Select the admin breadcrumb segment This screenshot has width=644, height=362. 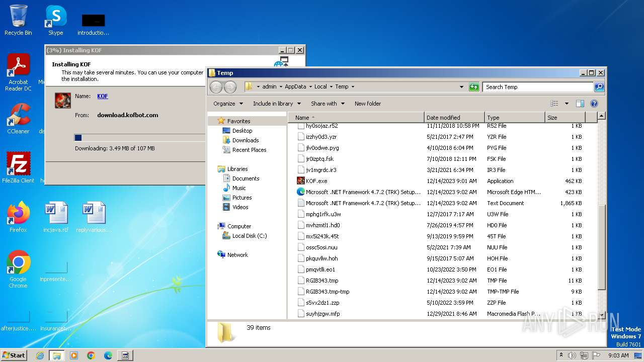[269, 87]
